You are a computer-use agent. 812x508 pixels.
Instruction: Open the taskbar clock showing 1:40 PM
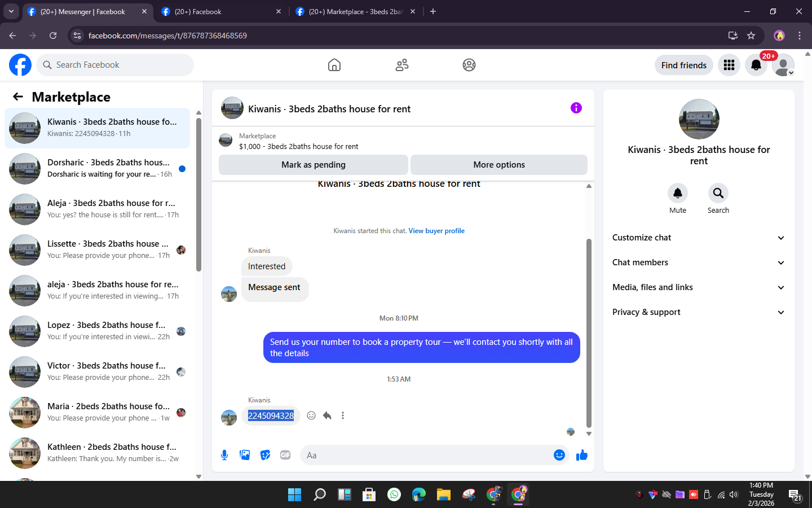click(x=761, y=494)
